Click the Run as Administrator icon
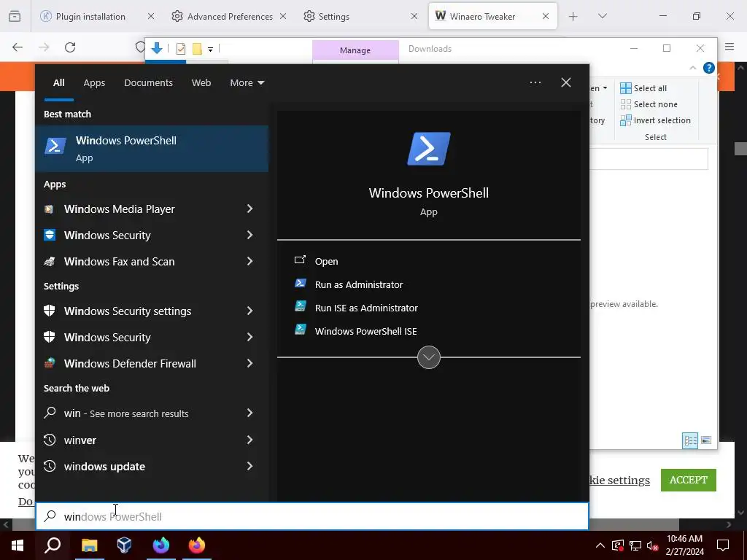Image resolution: width=747 pixels, height=560 pixels. coord(300,284)
